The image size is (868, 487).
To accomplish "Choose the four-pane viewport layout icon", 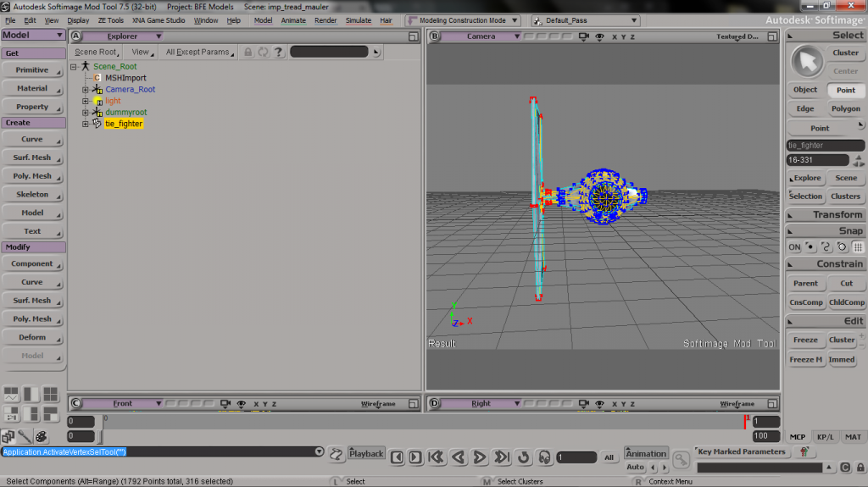I will [x=50, y=394].
